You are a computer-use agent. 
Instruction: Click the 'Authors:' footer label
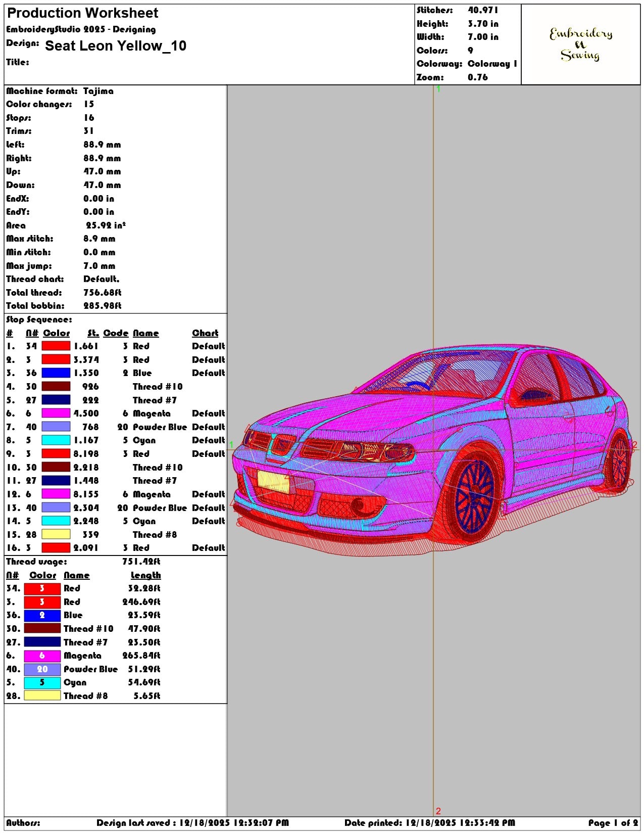23,823
